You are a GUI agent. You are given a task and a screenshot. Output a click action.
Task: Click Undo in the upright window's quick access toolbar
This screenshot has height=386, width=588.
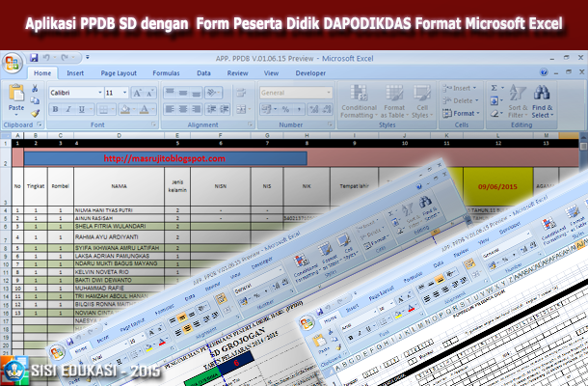coord(46,58)
